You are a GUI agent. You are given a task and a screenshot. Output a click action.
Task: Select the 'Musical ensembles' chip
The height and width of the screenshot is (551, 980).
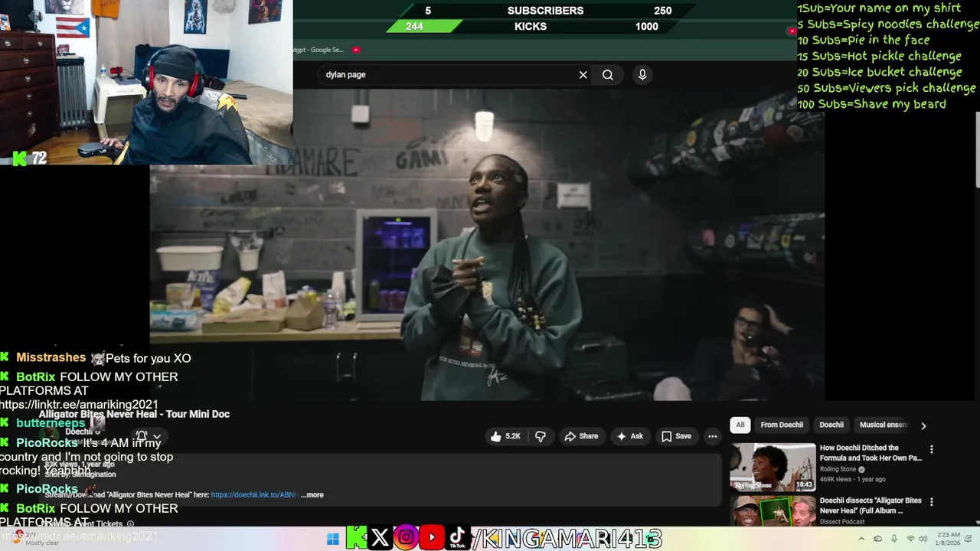[883, 425]
